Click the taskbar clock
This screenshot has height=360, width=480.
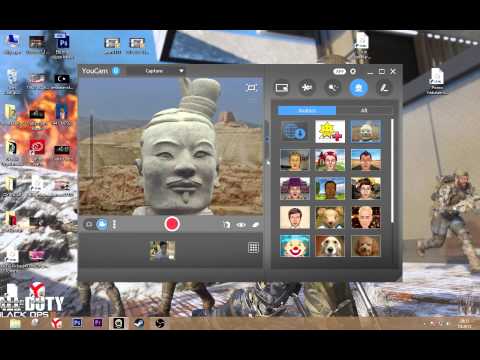pos(464,324)
